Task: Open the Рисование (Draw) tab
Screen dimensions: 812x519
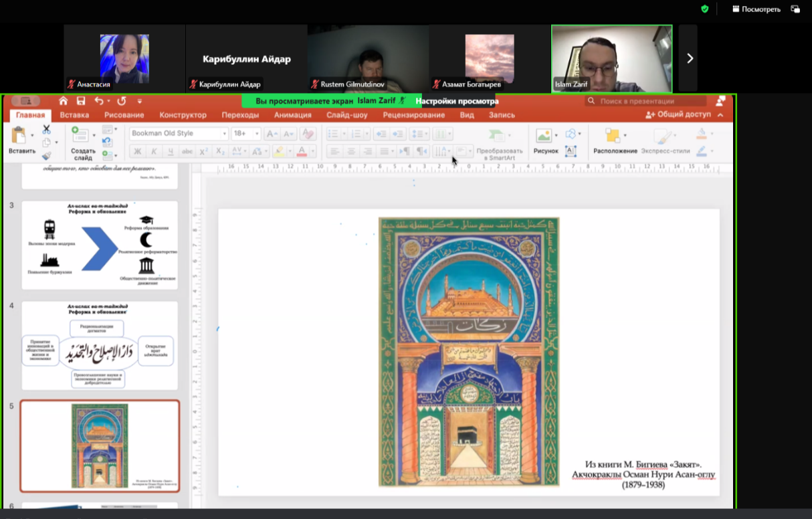Action: tap(124, 115)
